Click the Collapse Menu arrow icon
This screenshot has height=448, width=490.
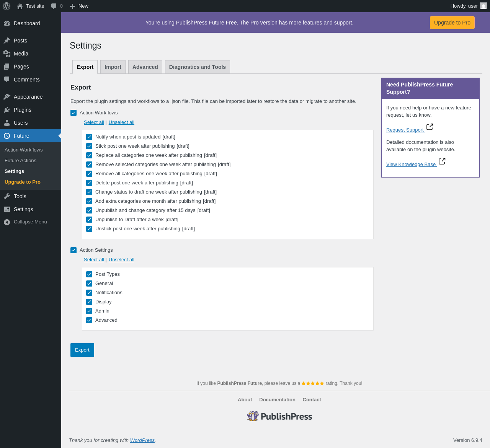[7, 222]
